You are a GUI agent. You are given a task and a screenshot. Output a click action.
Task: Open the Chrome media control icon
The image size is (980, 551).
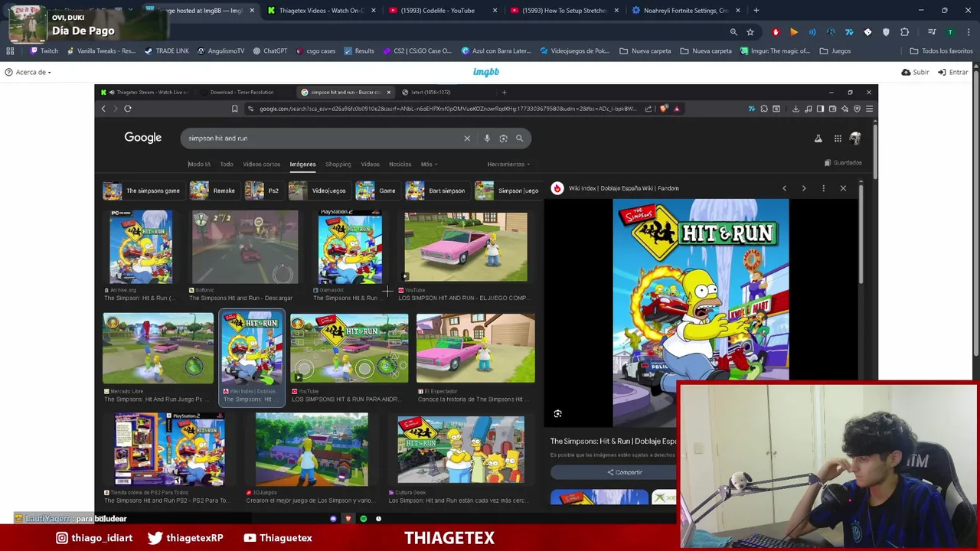pos(932,31)
